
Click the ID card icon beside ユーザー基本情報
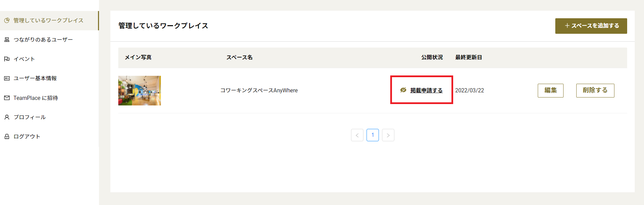click(7, 79)
